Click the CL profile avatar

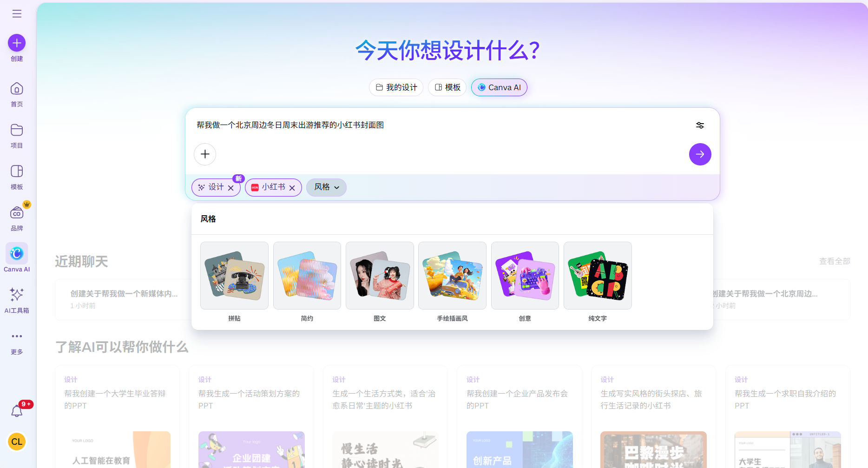point(17,442)
